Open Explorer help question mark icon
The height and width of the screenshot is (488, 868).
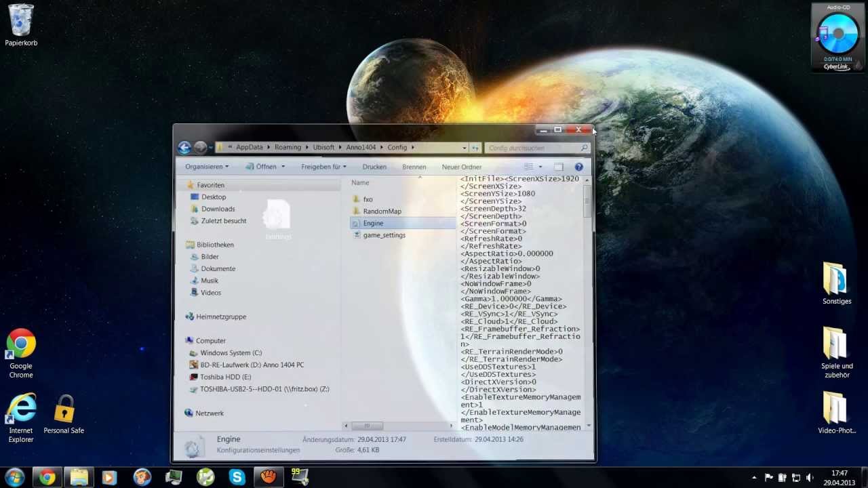[578, 167]
